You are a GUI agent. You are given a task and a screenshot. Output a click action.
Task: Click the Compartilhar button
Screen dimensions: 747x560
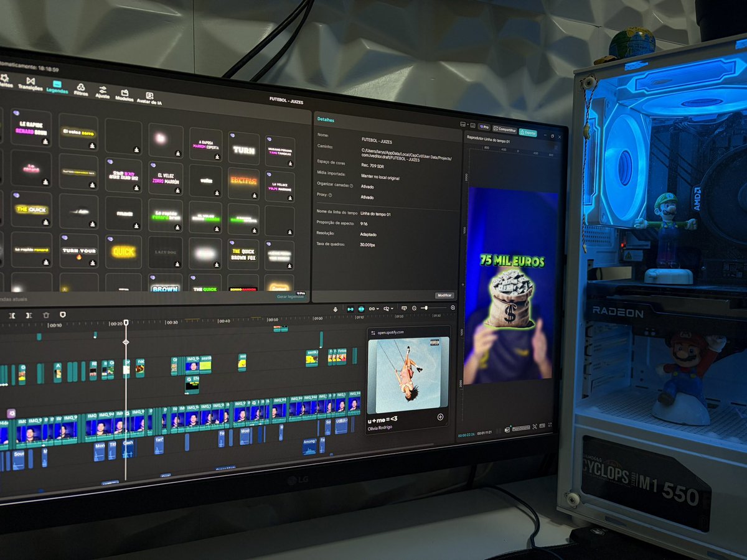click(505, 129)
